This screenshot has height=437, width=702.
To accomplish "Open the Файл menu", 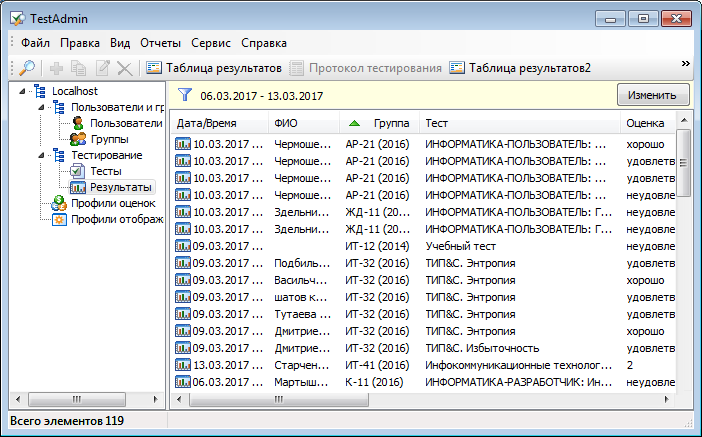I will pyautogui.click(x=35, y=43).
